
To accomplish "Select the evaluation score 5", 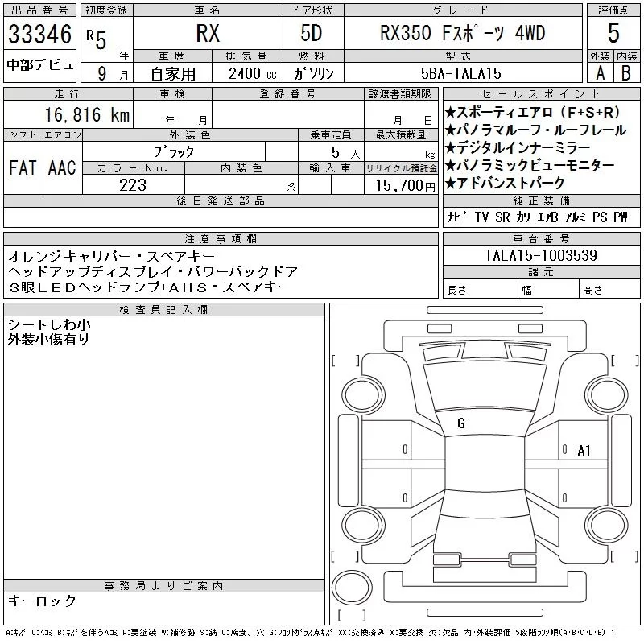I will (x=613, y=33).
